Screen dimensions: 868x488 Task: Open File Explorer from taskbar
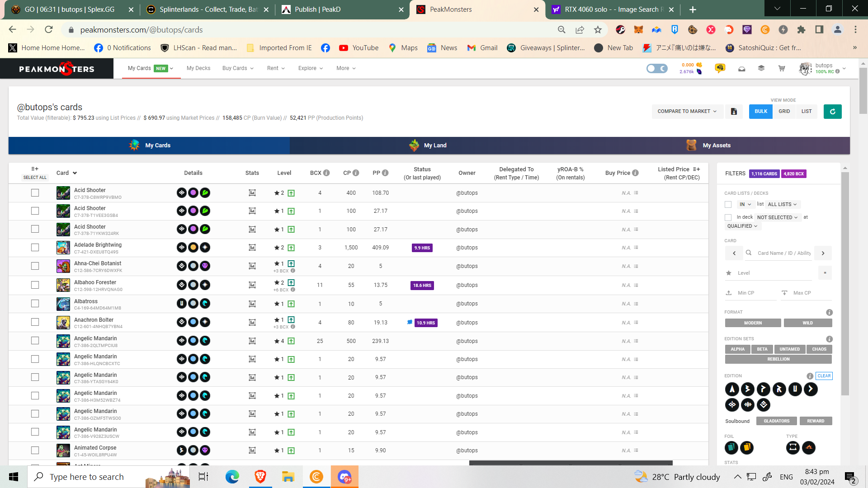(x=288, y=477)
